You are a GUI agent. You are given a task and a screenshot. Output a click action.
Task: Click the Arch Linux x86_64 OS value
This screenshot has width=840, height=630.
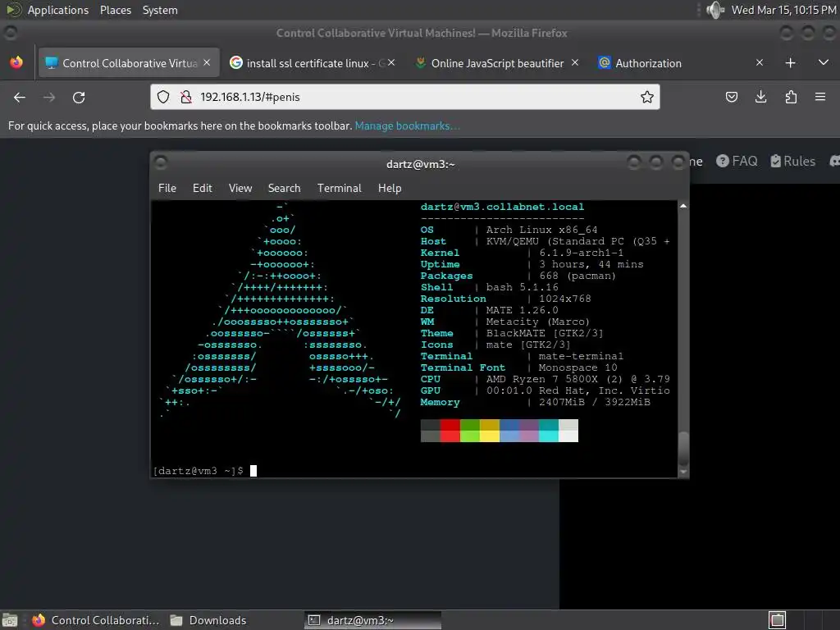(541, 230)
